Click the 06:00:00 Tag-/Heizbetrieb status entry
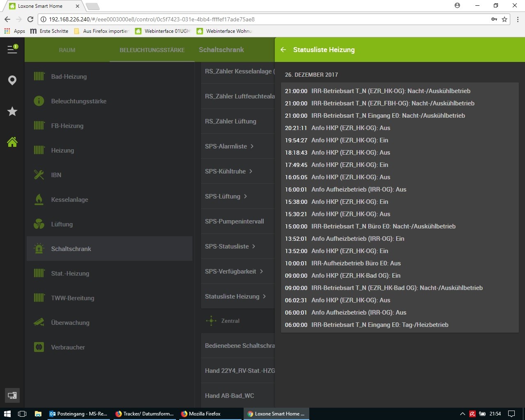 (x=400, y=325)
